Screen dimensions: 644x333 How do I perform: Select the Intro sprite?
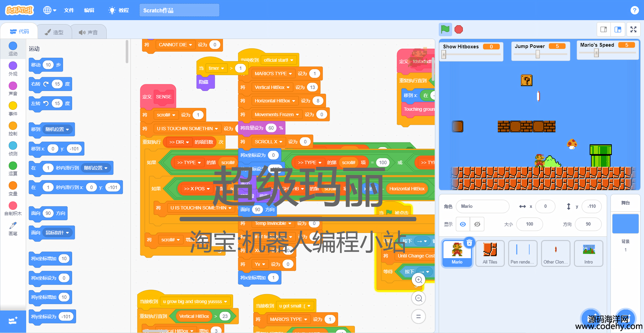coord(588,253)
